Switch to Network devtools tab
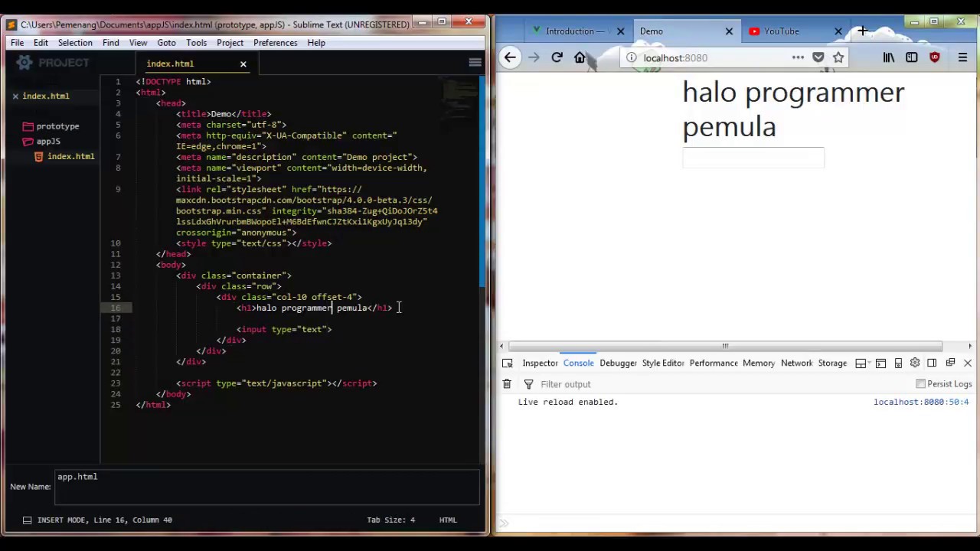Image resolution: width=980 pixels, height=551 pixels. tap(796, 364)
